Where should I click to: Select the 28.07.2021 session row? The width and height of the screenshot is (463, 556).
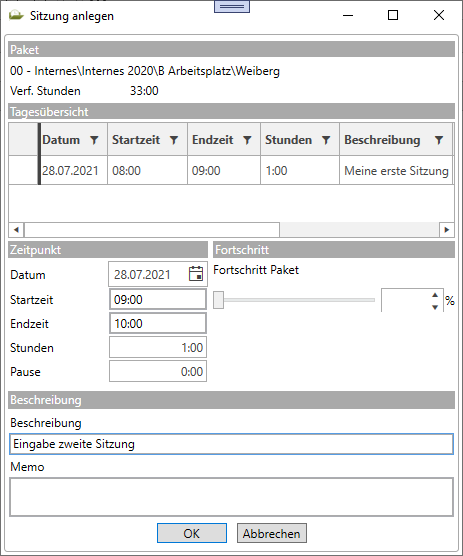(231, 171)
